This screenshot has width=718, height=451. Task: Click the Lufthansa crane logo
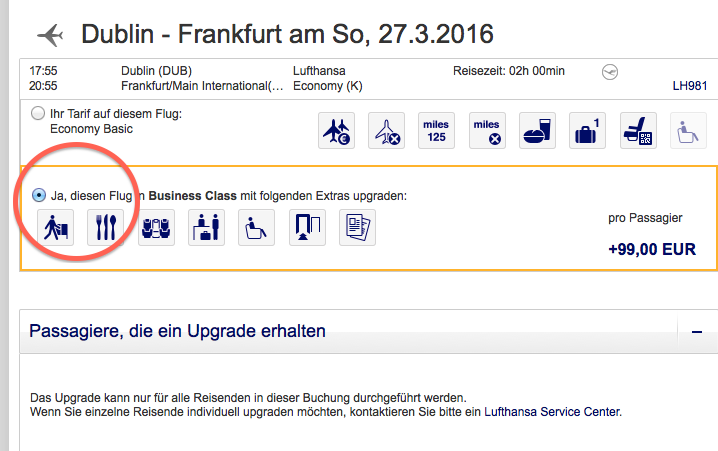pyautogui.click(x=612, y=71)
